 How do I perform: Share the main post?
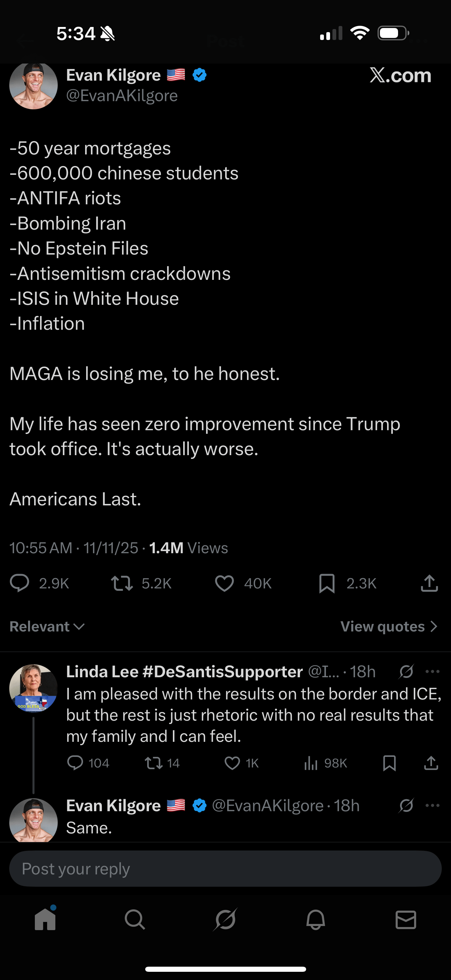[x=429, y=583]
